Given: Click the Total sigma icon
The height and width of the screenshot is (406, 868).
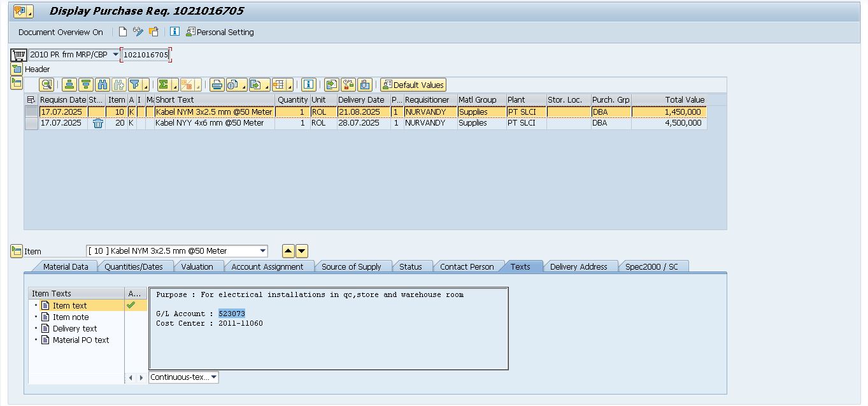Looking at the screenshot, I should tap(163, 85).
